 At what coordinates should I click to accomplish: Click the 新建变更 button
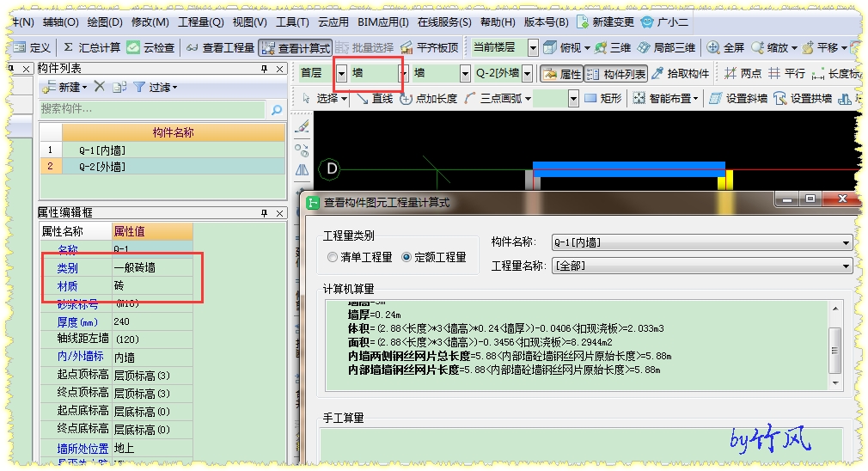pos(606,22)
